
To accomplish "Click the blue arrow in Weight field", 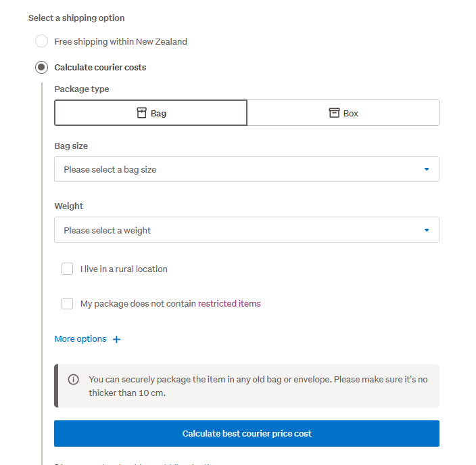I will pos(427,230).
